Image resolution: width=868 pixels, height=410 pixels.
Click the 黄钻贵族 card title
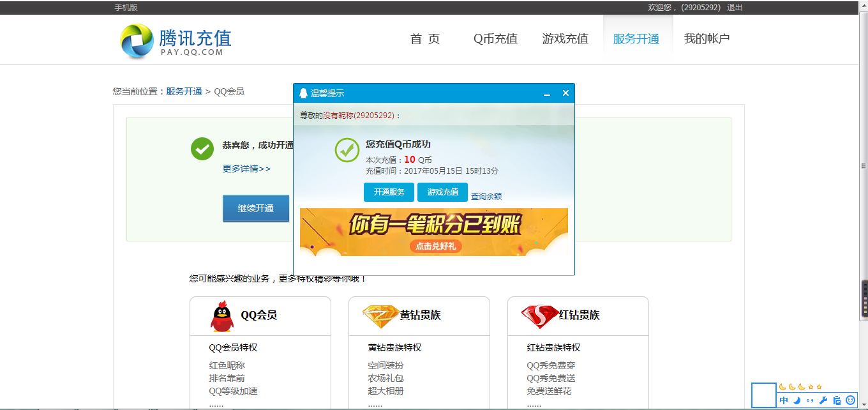point(421,315)
